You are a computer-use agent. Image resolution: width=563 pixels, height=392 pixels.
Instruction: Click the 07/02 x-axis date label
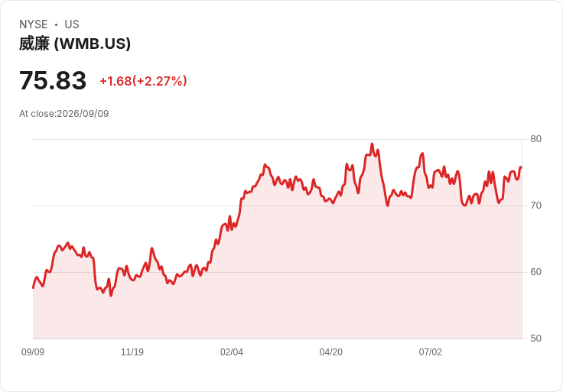tap(430, 352)
